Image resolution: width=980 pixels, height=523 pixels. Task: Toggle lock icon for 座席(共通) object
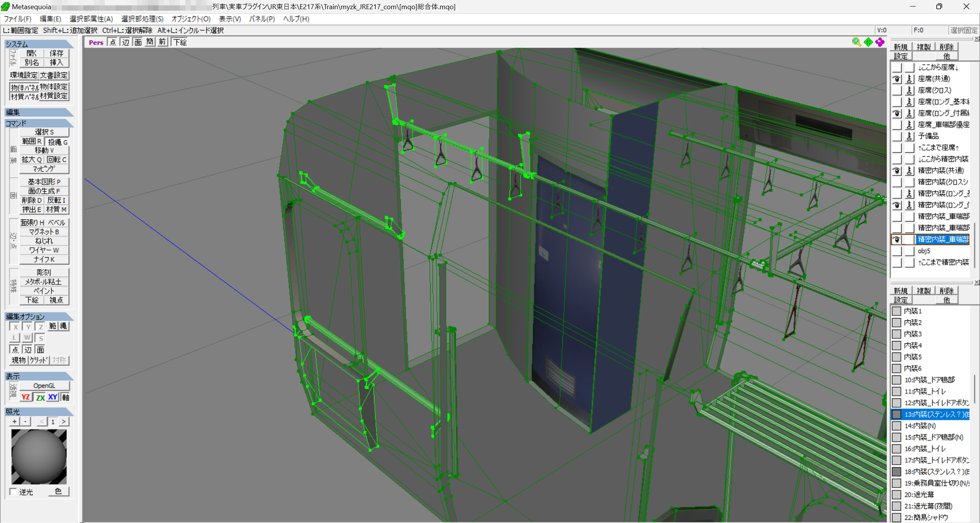[x=909, y=79]
